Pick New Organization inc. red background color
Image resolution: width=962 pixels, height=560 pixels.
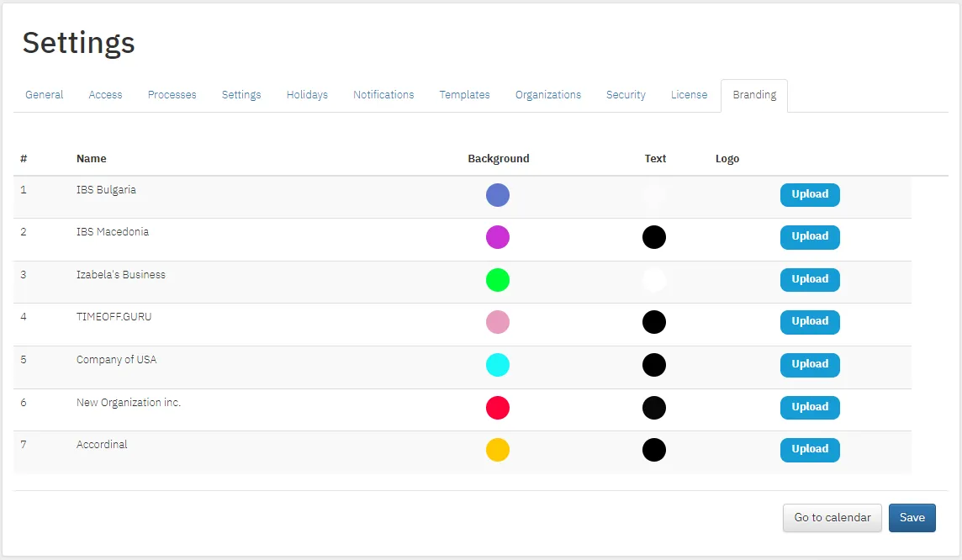tap(498, 408)
